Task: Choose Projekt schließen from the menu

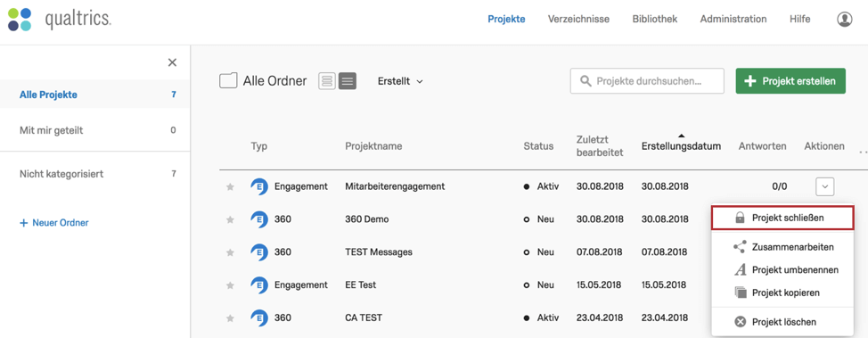Action: 782,218
